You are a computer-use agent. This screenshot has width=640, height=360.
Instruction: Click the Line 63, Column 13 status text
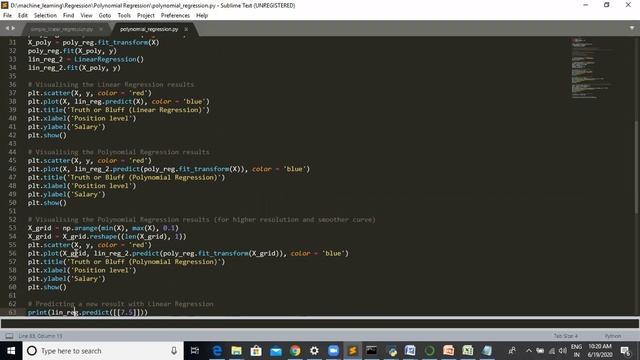point(40,336)
